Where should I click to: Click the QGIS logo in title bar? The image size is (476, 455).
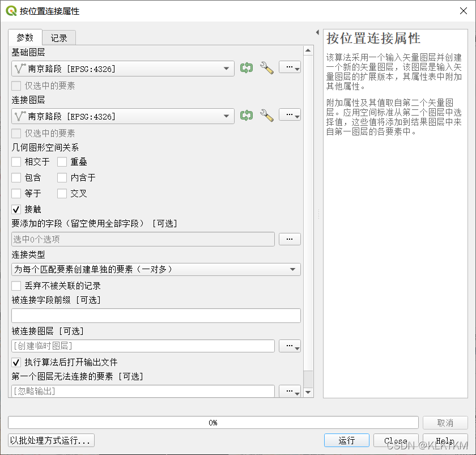point(11,11)
